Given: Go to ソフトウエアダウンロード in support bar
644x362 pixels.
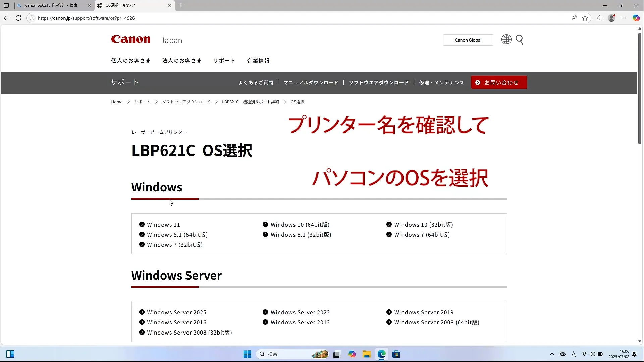Looking at the screenshot, I should [379, 83].
